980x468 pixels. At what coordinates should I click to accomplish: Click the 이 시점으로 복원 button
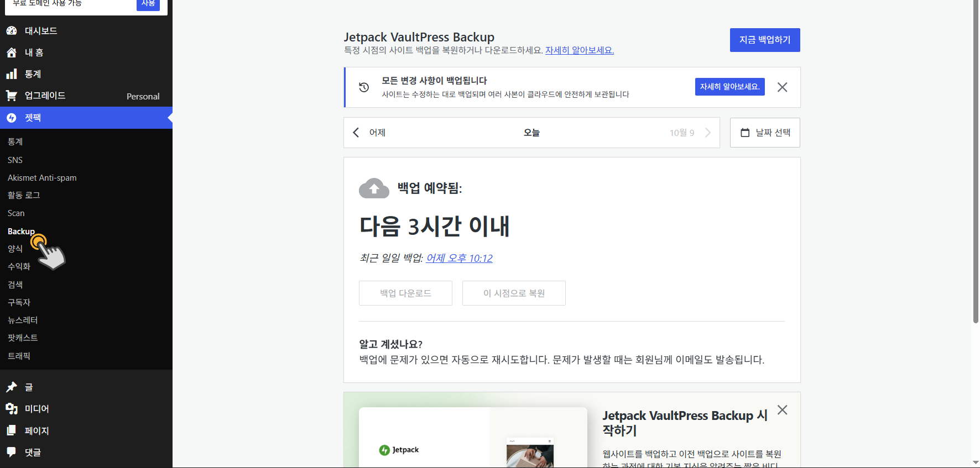tap(514, 293)
